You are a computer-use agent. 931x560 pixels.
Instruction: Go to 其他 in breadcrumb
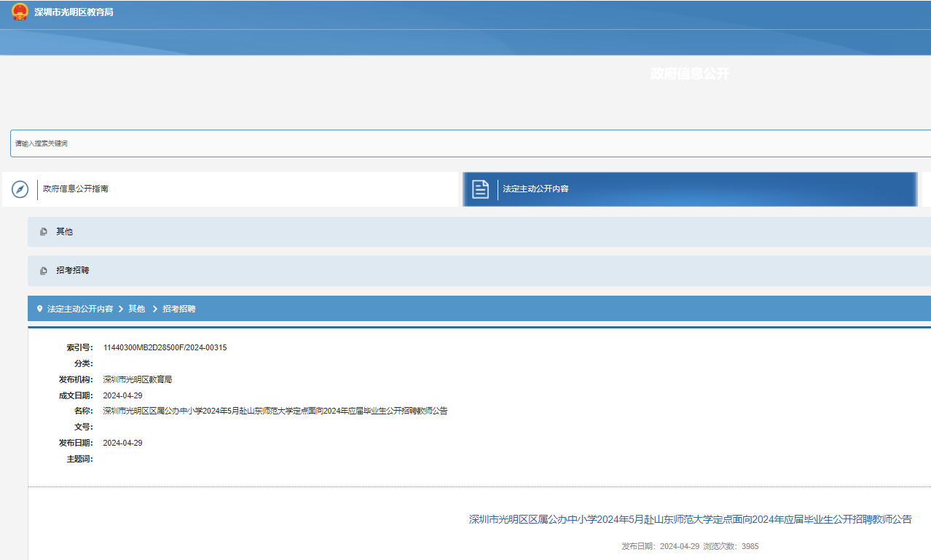[x=137, y=309]
